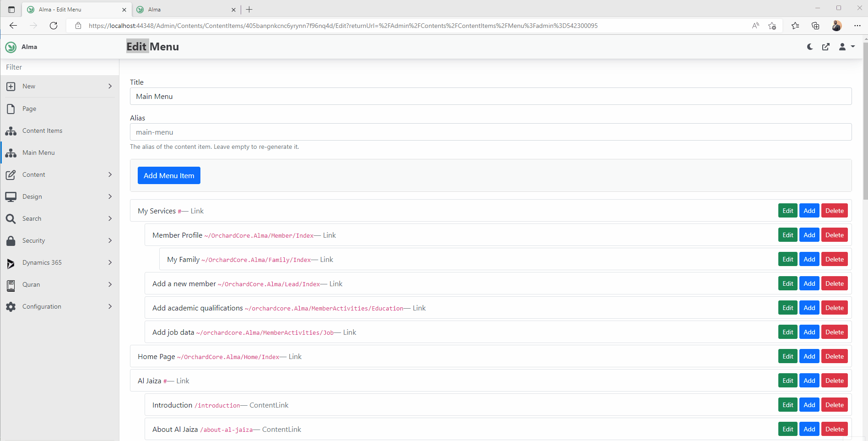Click inside the Alias input field
The height and width of the screenshot is (441, 868).
tap(320, 132)
